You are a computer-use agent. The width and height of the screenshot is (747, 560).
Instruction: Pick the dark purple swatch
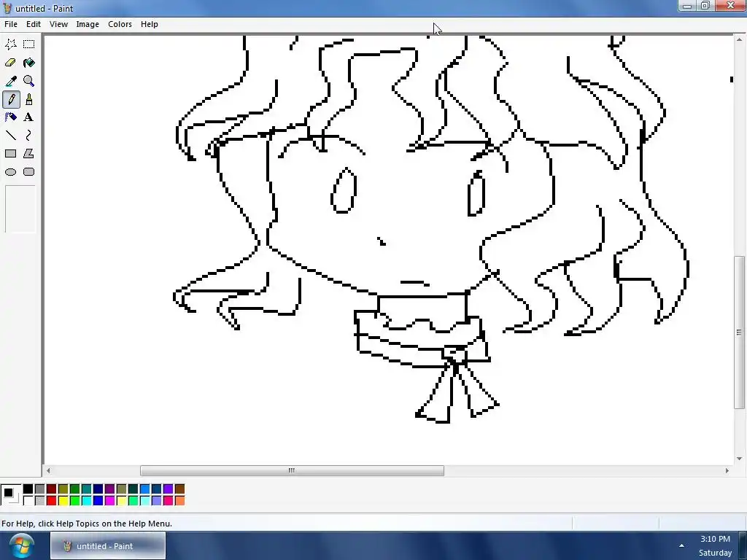(109, 489)
